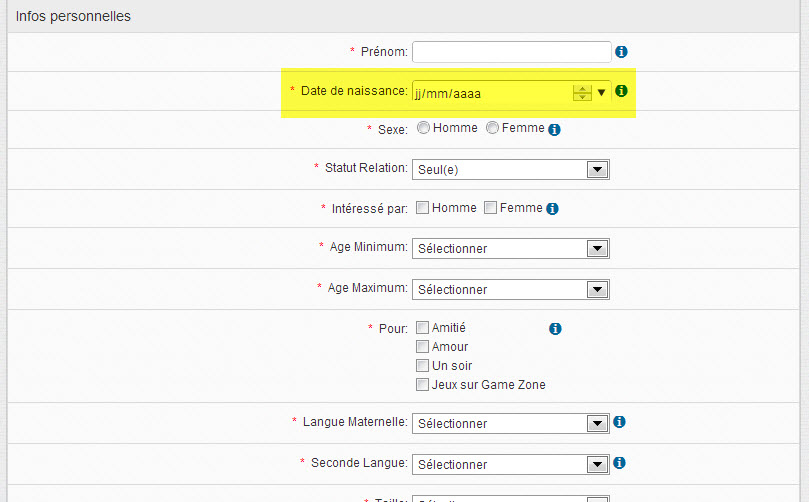The image size is (809, 502).
Task: Click info icon beside Date de naissance
Action: [621, 91]
